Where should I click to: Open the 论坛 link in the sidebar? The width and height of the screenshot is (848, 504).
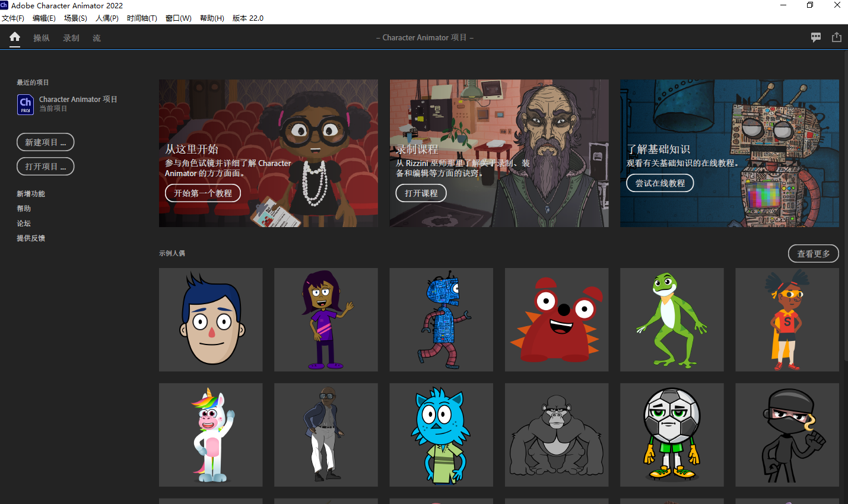point(23,223)
